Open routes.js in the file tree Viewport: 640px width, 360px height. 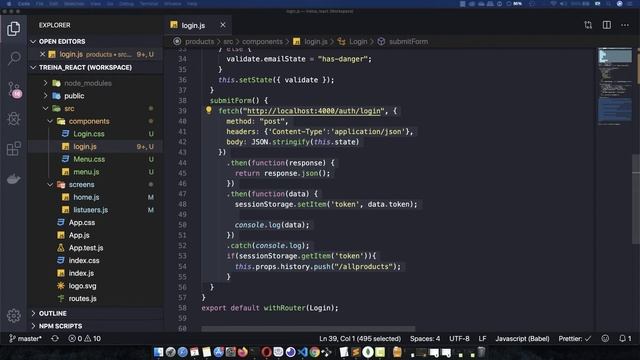(x=82, y=298)
